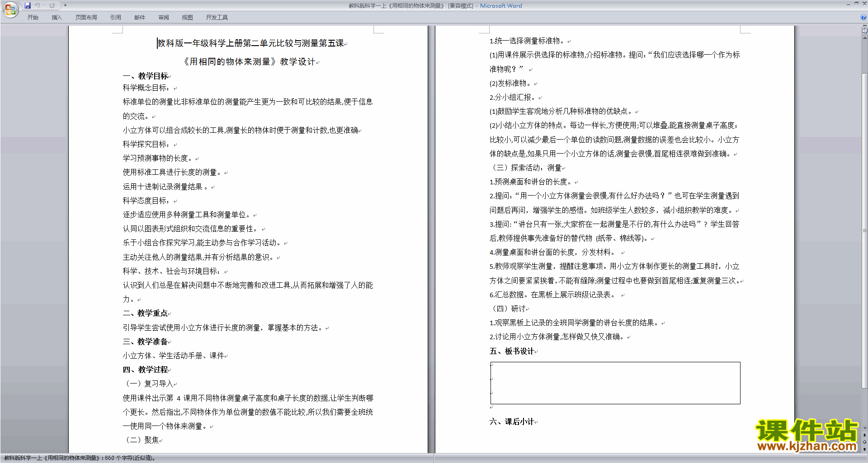The image size is (868, 463).
Task: Click the heading 四、教学过程
Action: tap(145, 369)
